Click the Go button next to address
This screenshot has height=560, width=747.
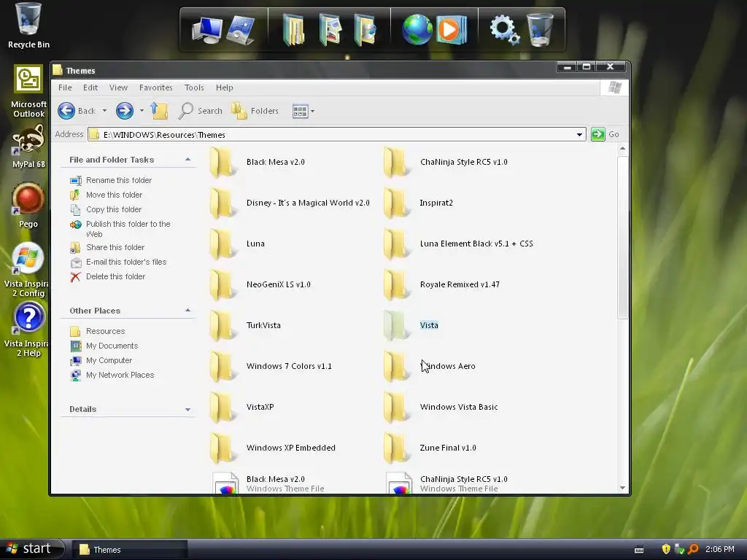click(x=605, y=134)
